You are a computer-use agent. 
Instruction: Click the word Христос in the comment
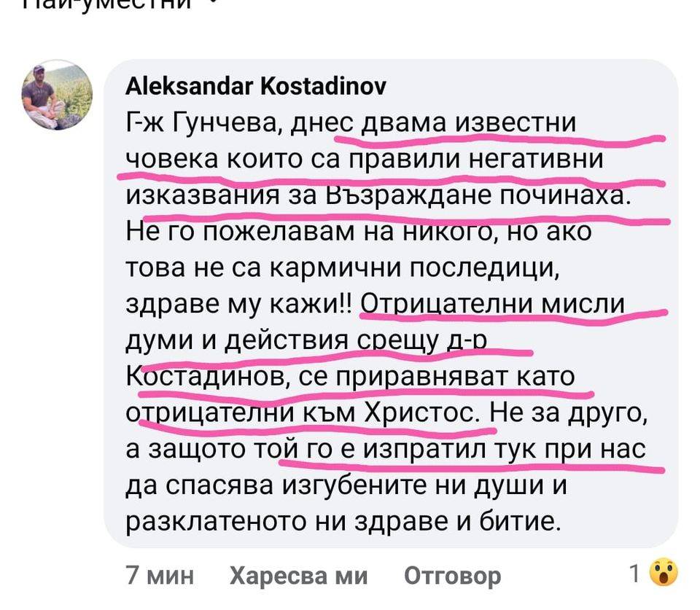tap(423, 413)
